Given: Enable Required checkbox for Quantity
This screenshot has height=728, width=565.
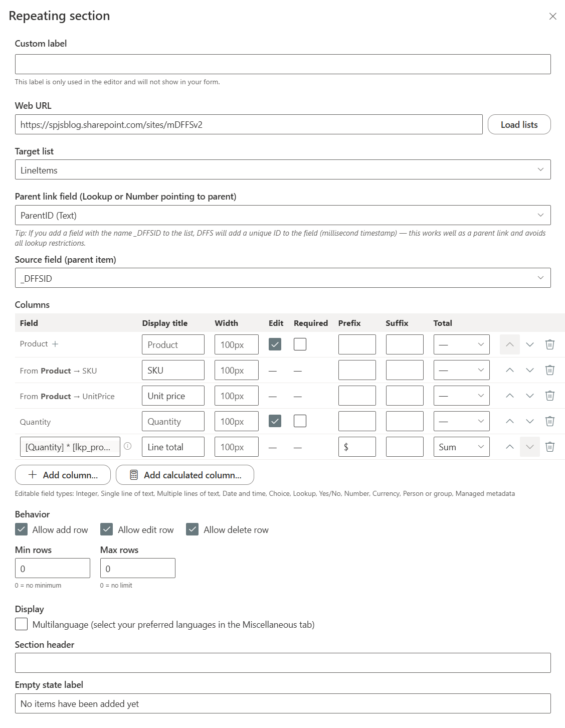Looking at the screenshot, I should click(300, 421).
